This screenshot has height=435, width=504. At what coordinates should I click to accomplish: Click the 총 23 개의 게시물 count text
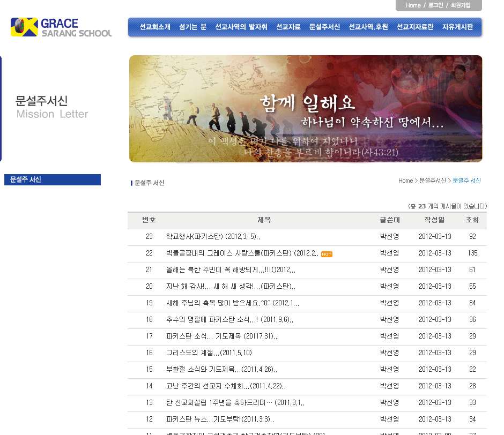(x=447, y=206)
